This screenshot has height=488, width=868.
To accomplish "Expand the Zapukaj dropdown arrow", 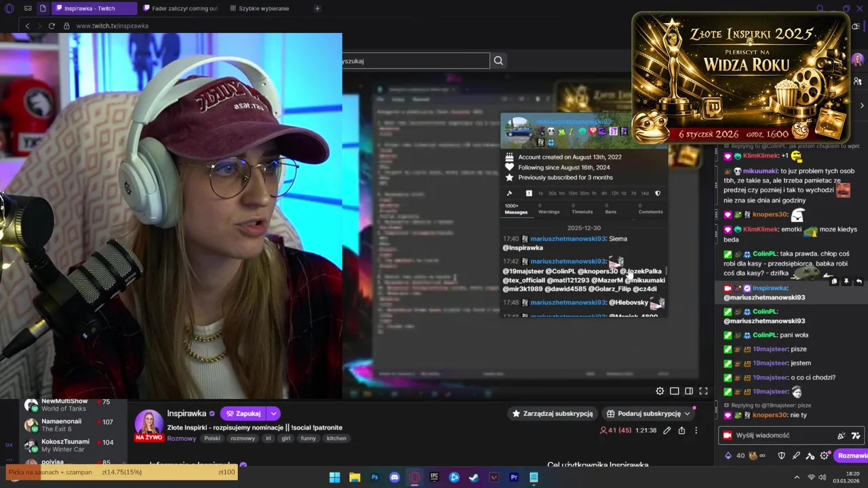I will pos(273,413).
